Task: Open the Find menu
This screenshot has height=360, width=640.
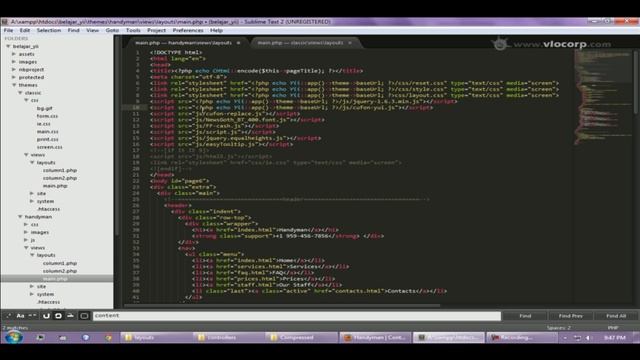Action: pos(73,30)
